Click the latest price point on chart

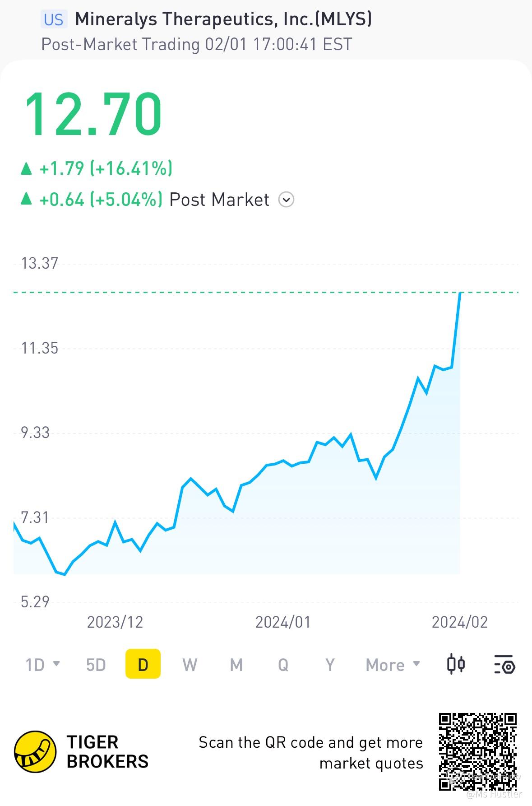pos(460,293)
